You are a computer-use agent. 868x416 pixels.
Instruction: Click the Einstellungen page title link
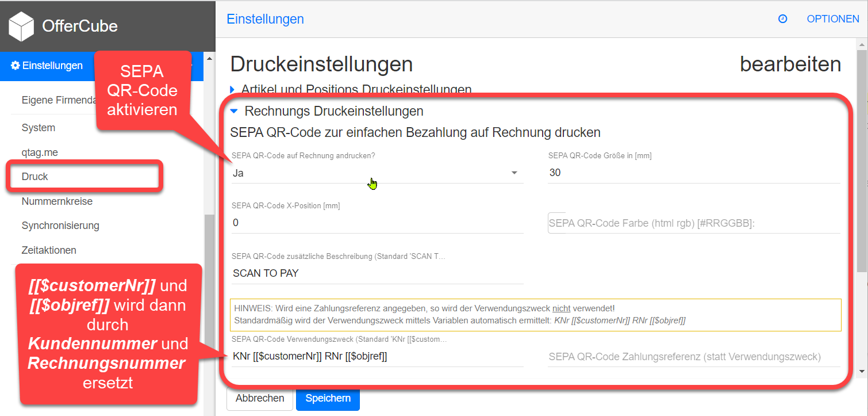265,19
